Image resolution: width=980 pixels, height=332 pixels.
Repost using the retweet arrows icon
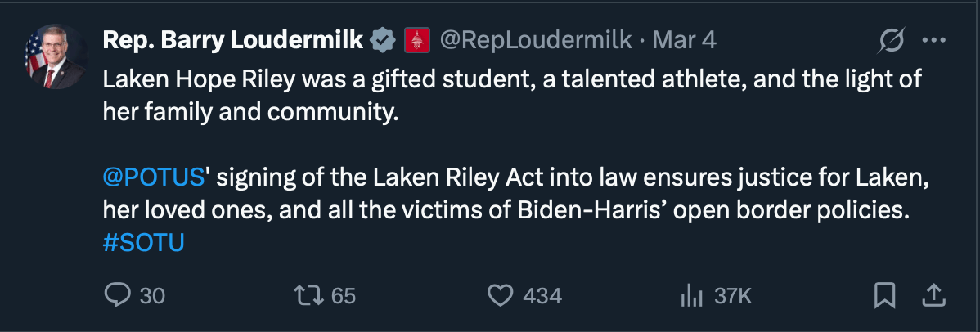tap(308, 296)
